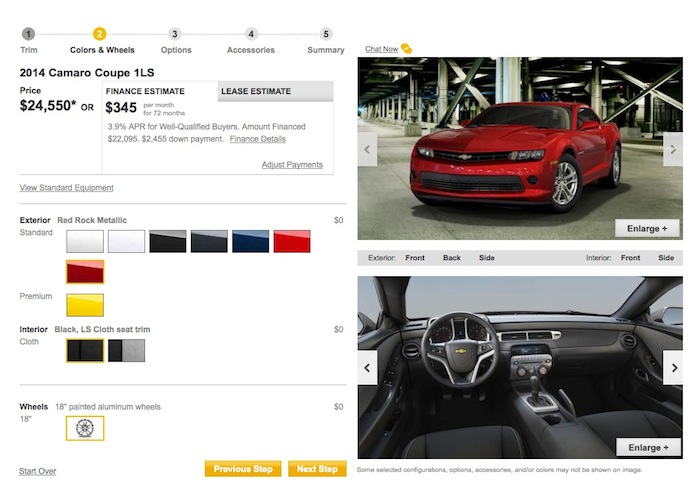Select the silver exterior color swatch
Viewport: 700px width, 491px height.
pos(85,241)
